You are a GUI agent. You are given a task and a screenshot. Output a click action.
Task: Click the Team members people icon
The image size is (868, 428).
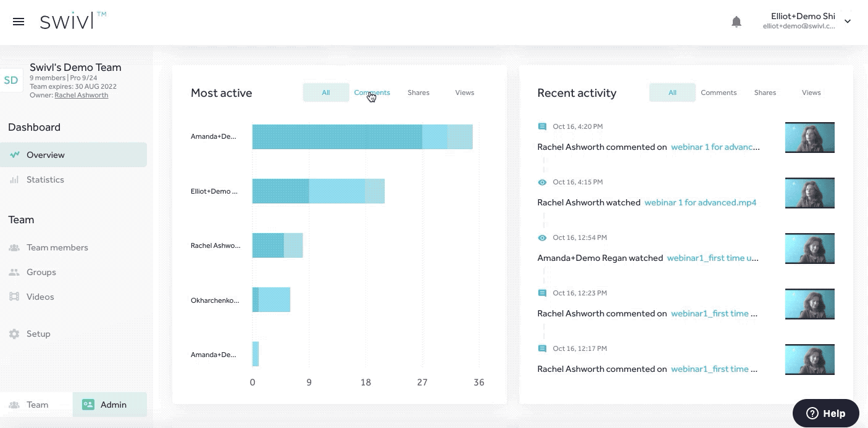click(x=14, y=247)
